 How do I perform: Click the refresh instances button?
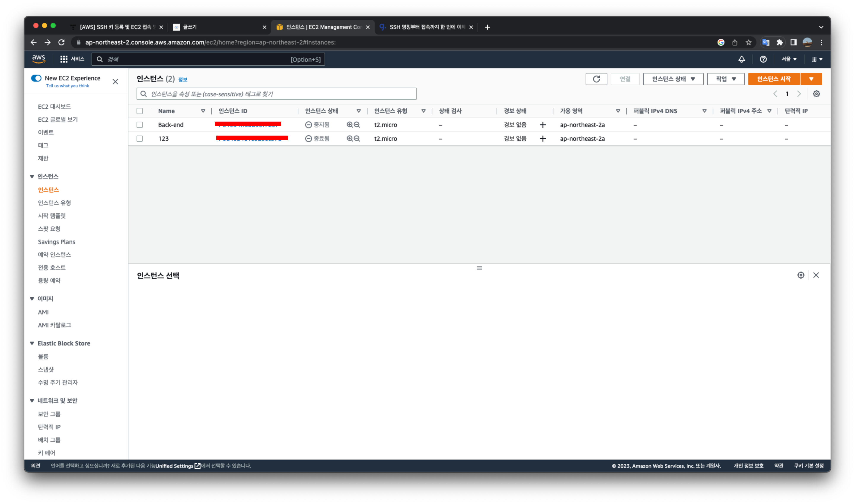tap(596, 79)
